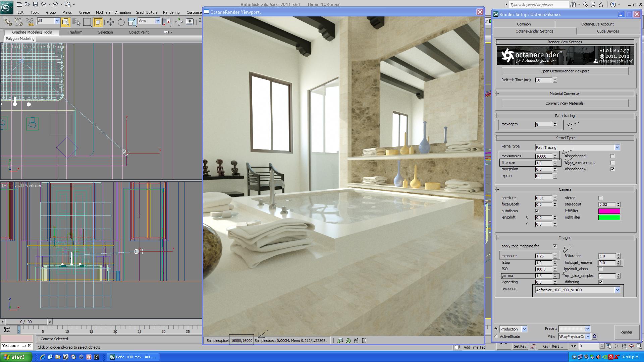Activate the Select and Rotate tool
This screenshot has width=644, height=362.
coord(121,22)
